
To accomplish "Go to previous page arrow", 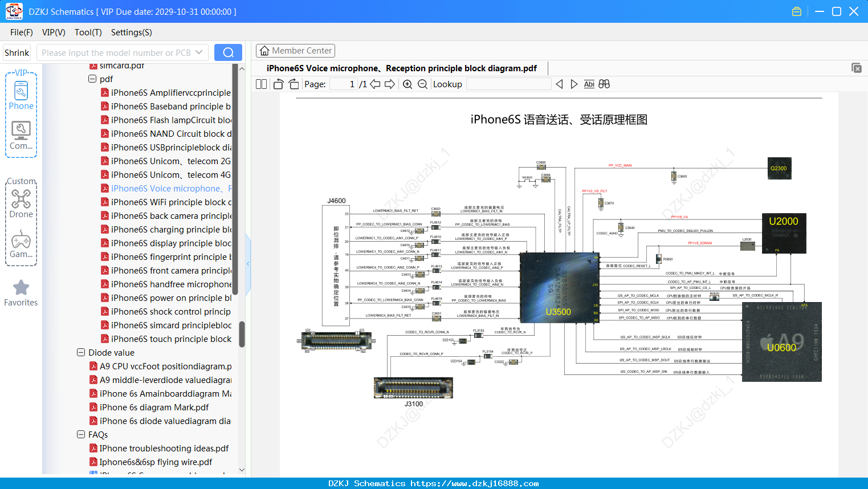I will click(x=375, y=84).
